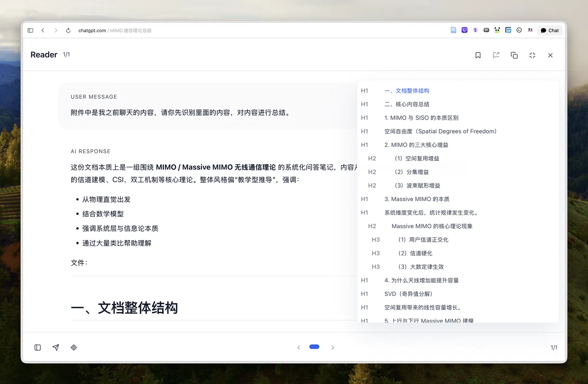
Task: Open the blue arrow window extension icon
Action: (508, 30)
